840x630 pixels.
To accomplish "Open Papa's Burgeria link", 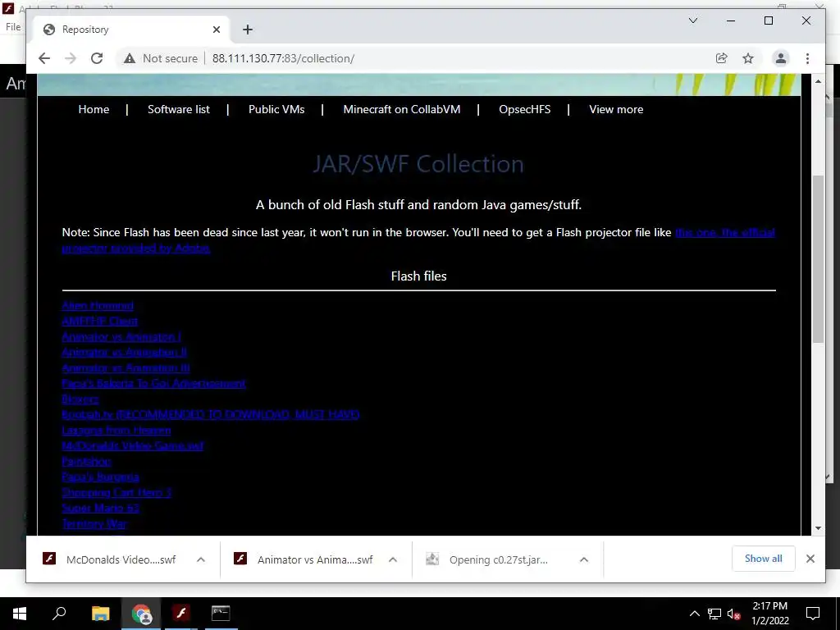I will click(101, 477).
